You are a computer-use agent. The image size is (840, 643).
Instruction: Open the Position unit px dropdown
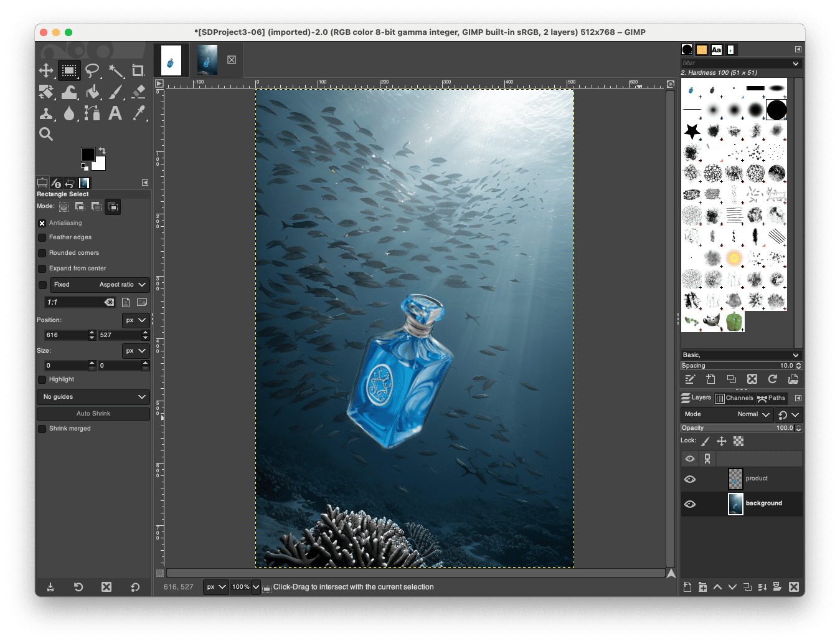[136, 320]
